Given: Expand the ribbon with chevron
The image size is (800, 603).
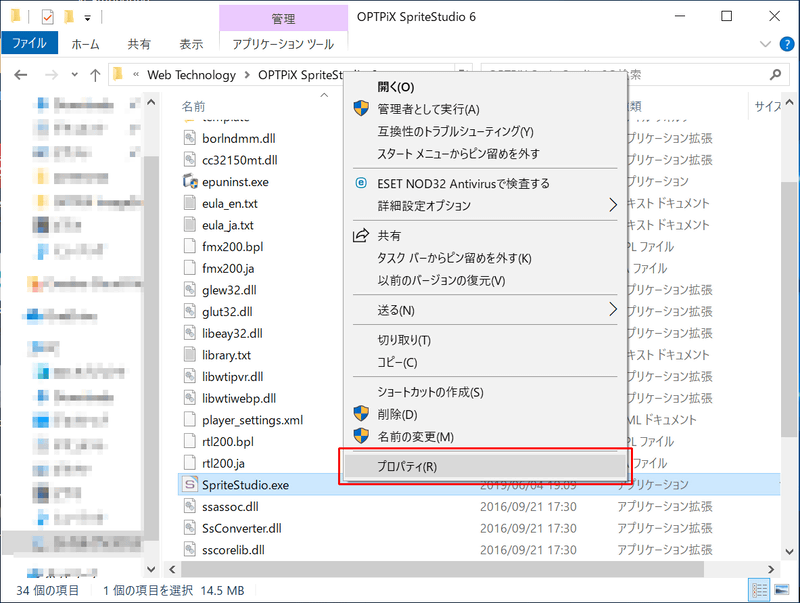Looking at the screenshot, I should point(765,44).
